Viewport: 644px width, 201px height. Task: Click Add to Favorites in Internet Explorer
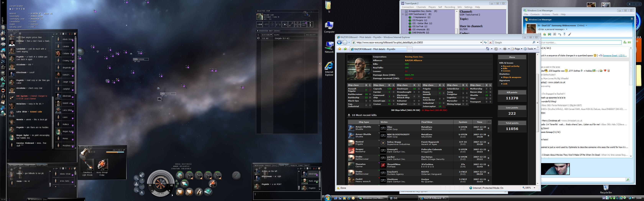coord(345,49)
